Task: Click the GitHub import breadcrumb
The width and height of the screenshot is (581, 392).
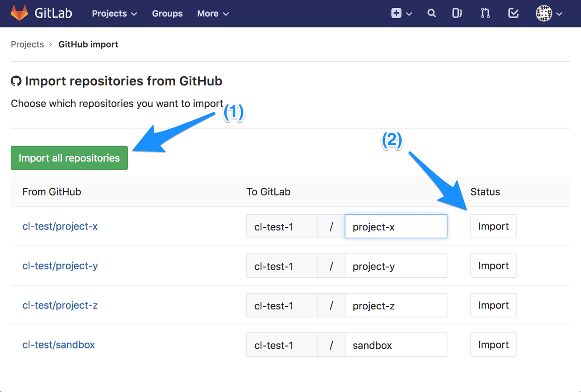Action: [x=89, y=44]
